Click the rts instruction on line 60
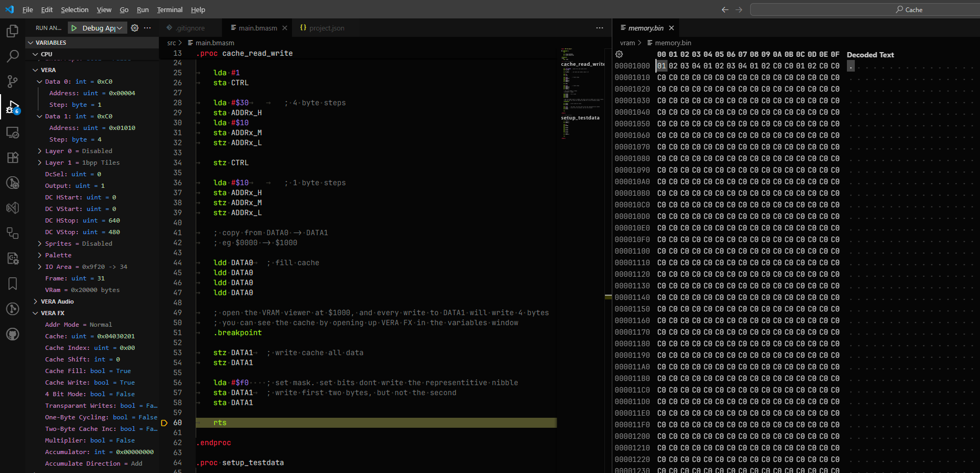980x473 pixels. [220, 422]
